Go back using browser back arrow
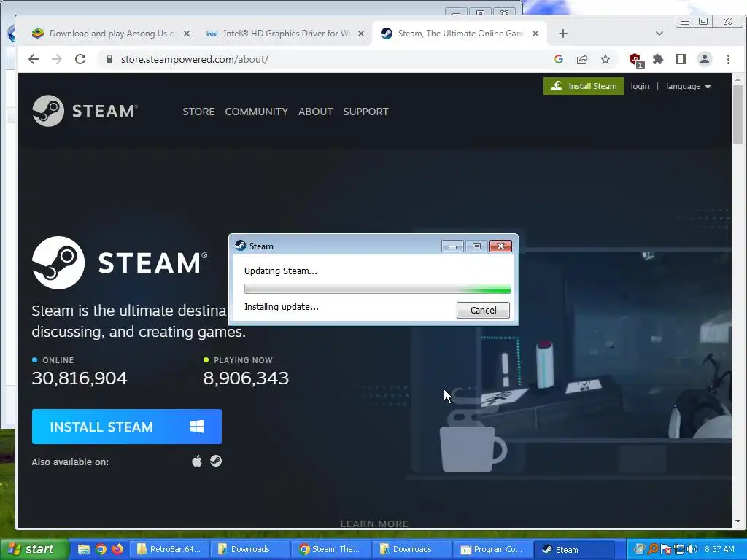 pos(34,59)
